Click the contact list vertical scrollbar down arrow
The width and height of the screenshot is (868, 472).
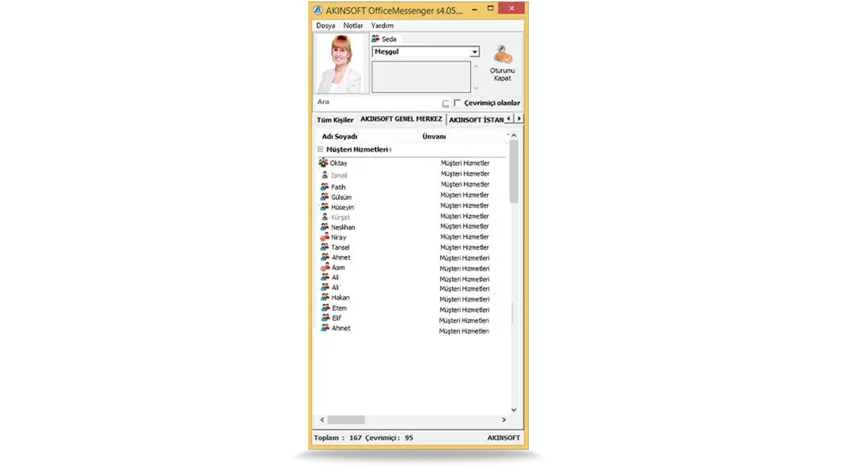[514, 410]
